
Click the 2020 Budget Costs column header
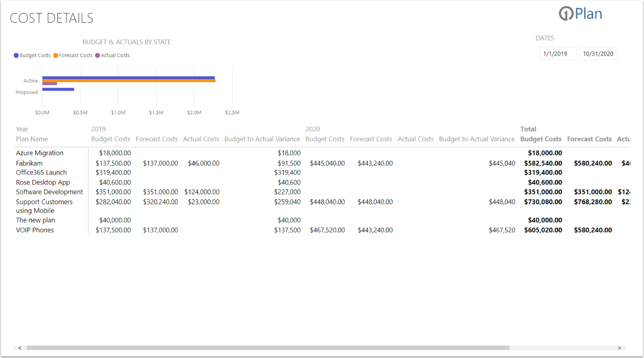tap(325, 139)
